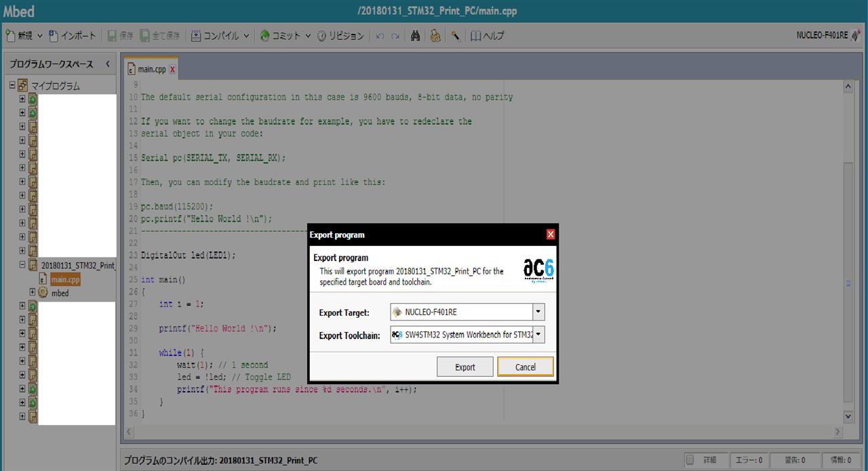This screenshot has height=471, width=868.
Task: Click the horizontal scrollbar left arrow
Action: 130,432
